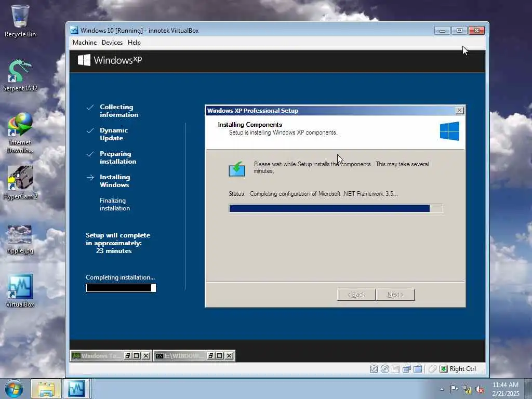This screenshot has height=399, width=532.
Task: Click the shared folders status icon
Action: point(418,369)
